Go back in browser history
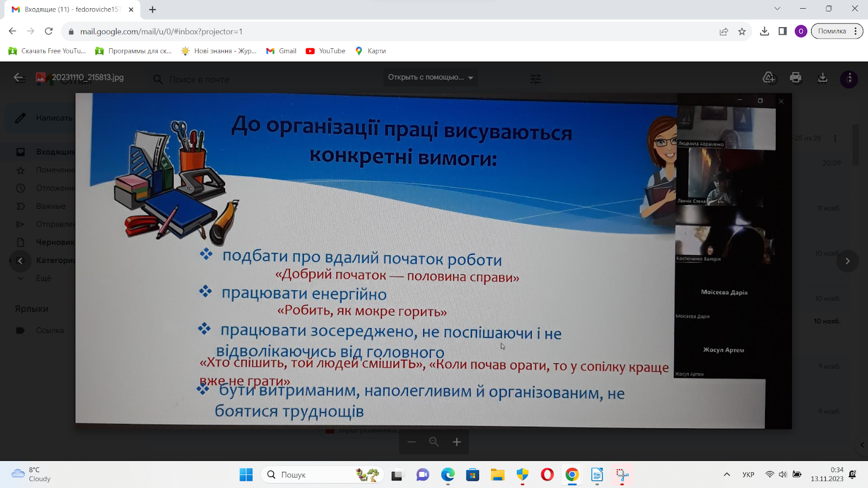The image size is (868, 488). coord(12,31)
